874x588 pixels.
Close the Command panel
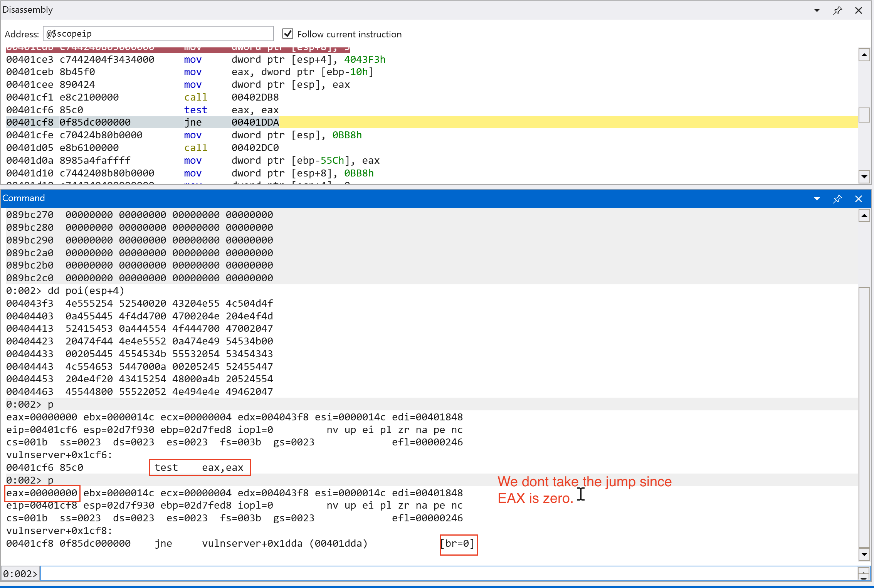coord(859,199)
